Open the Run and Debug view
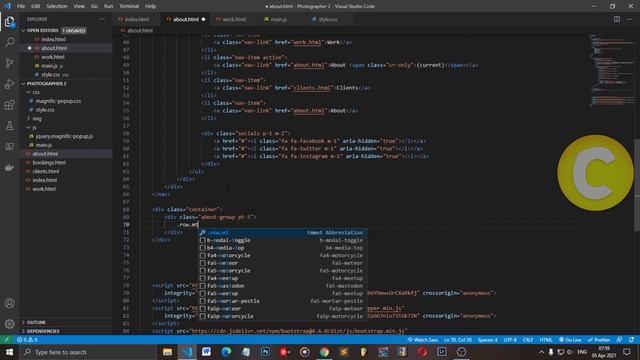 (9, 84)
